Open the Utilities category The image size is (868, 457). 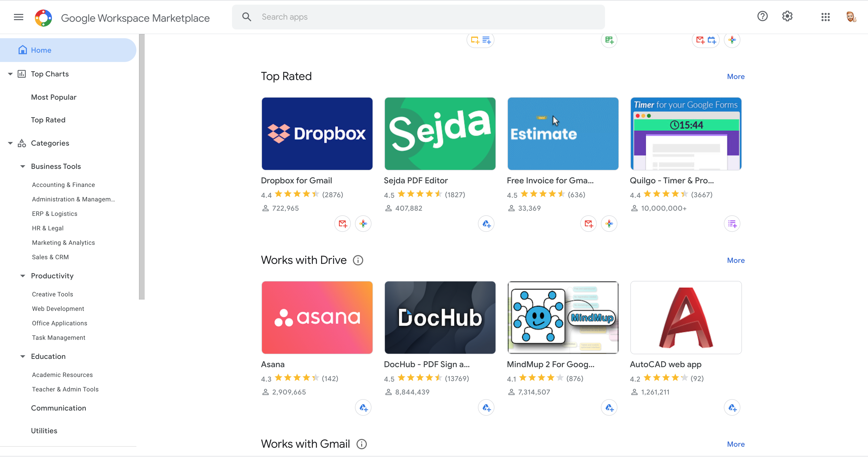coord(44,431)
